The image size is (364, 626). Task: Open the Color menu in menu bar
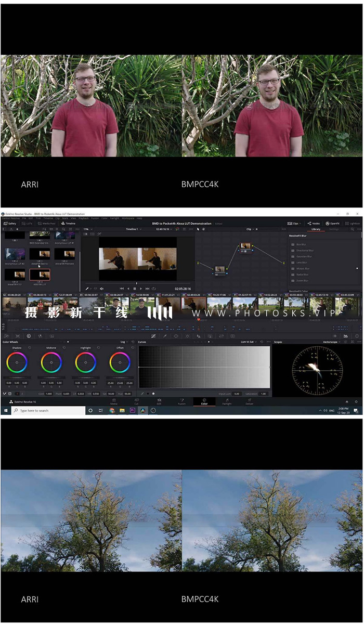(105, 218)
